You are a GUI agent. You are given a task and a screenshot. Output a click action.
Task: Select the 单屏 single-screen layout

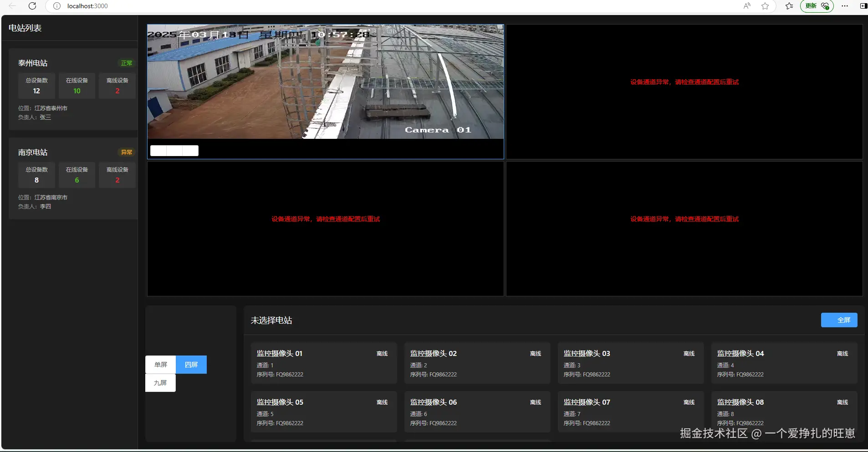click(161, 365)
